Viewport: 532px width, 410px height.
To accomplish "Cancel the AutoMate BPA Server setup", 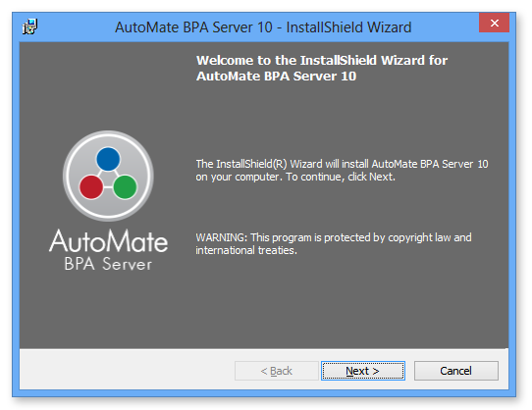I will tap(456, 371).
